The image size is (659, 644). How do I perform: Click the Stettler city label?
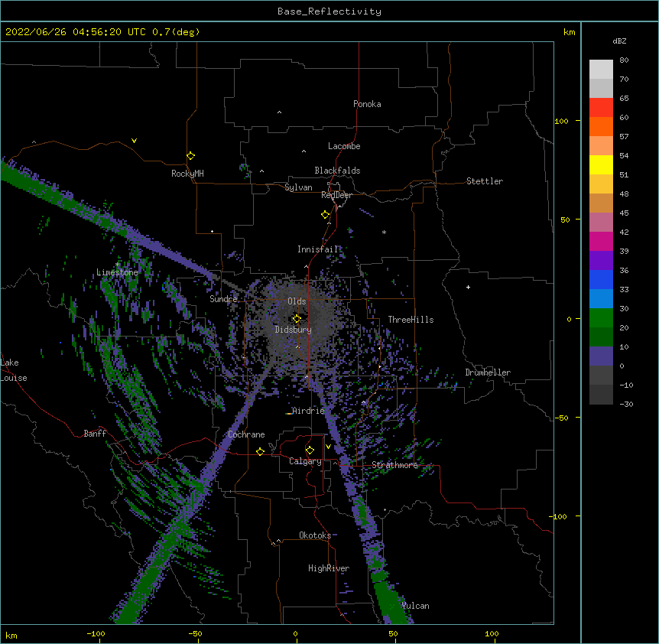(x=484, y=181)
